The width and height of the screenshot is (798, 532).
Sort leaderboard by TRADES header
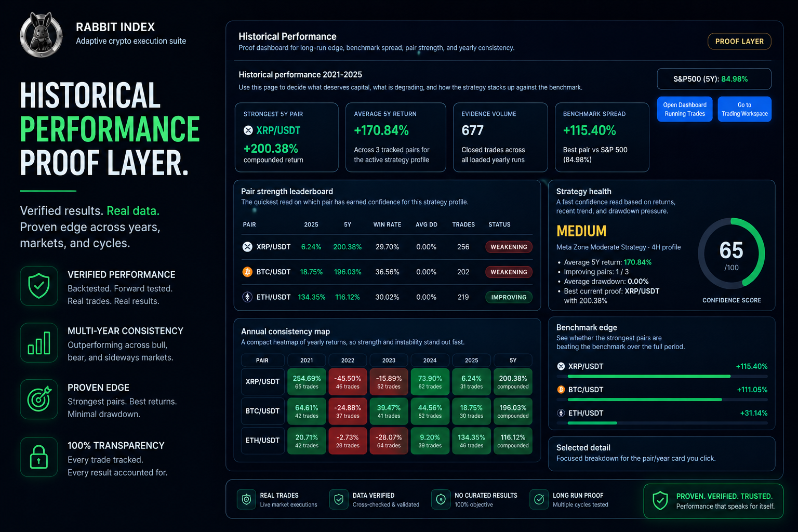coord(463,224)
